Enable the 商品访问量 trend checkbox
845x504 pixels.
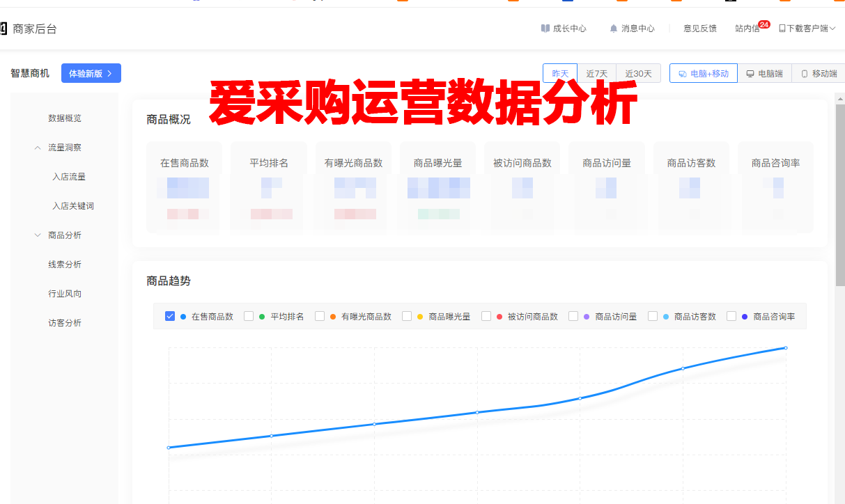(573, 316)
